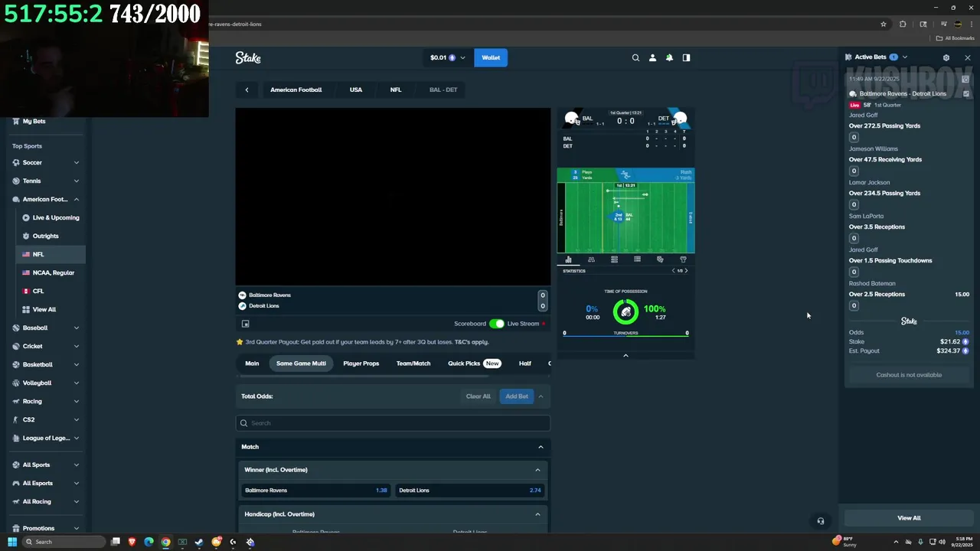Image resolution: width=980 pixels, height=551 pixels.
Task: Select the standings table icon in match tracker
Action: click(614, 259)
